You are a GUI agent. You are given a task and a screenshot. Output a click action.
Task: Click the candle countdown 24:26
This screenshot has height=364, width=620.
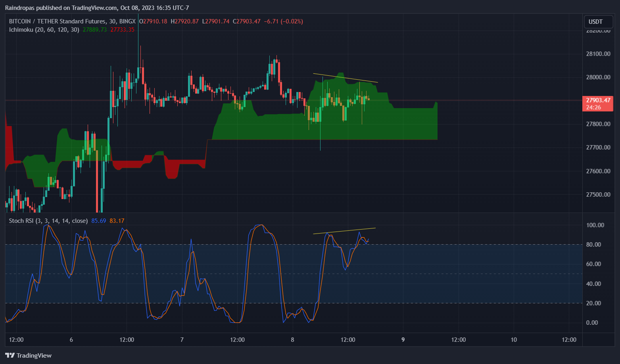click(x=593, y=107)
